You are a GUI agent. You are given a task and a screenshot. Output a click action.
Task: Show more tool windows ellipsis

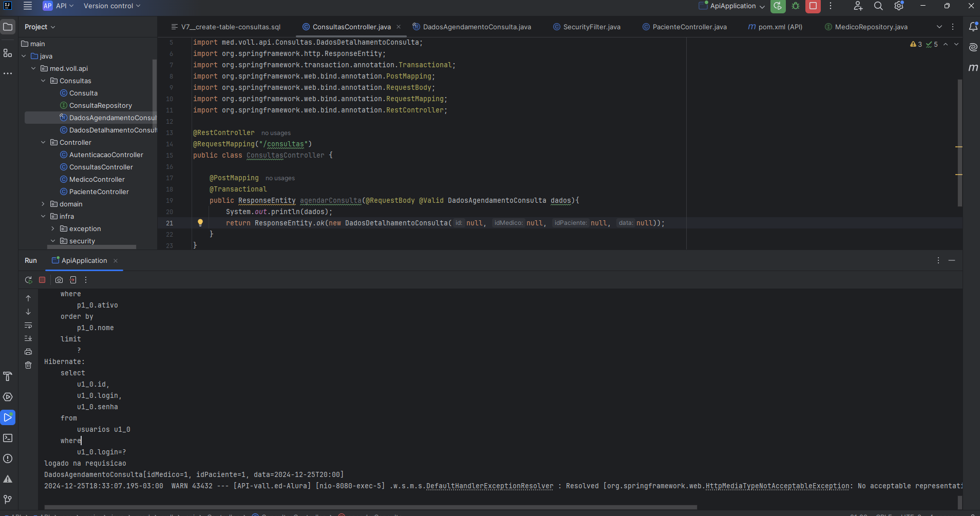coord(8,73)
